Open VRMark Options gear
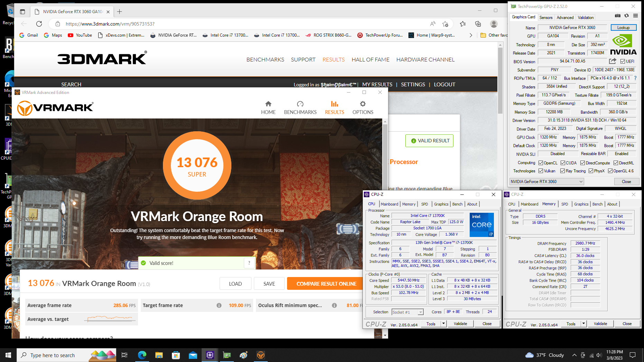 [x=362, y=108]
